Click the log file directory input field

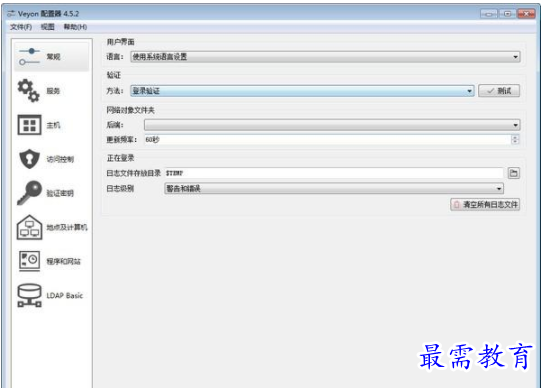coord(334,173)
